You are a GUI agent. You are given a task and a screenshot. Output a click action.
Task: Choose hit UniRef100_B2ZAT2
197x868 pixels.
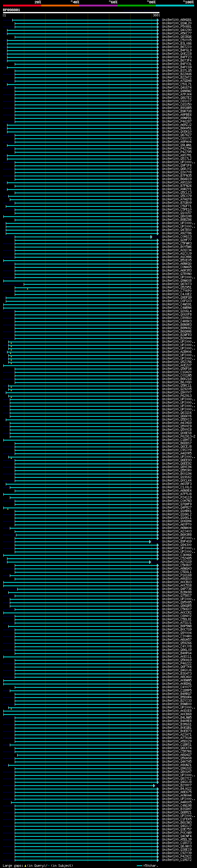[x=176, y=77]
